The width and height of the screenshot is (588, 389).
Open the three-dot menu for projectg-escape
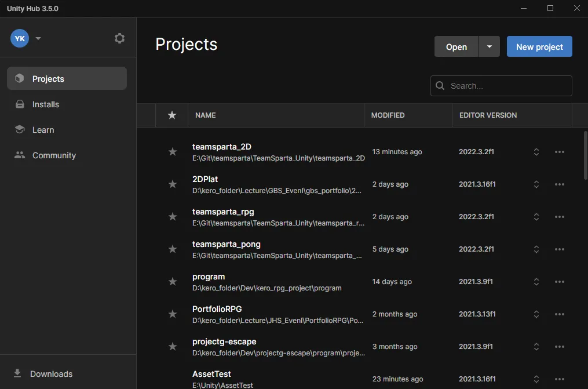click(560, 346)
